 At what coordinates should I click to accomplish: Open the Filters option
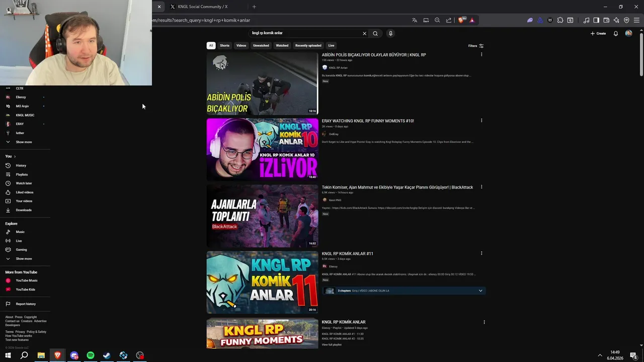click(x=476, y=46)
